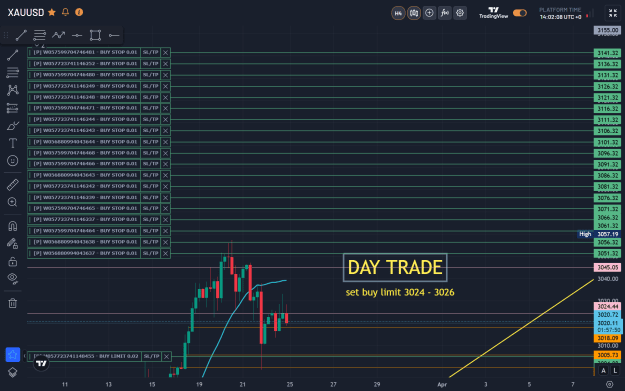Click the green 3121.32 price tag
Image resolution: width=625 pixels, height=391 pixels.
[607, 98]
